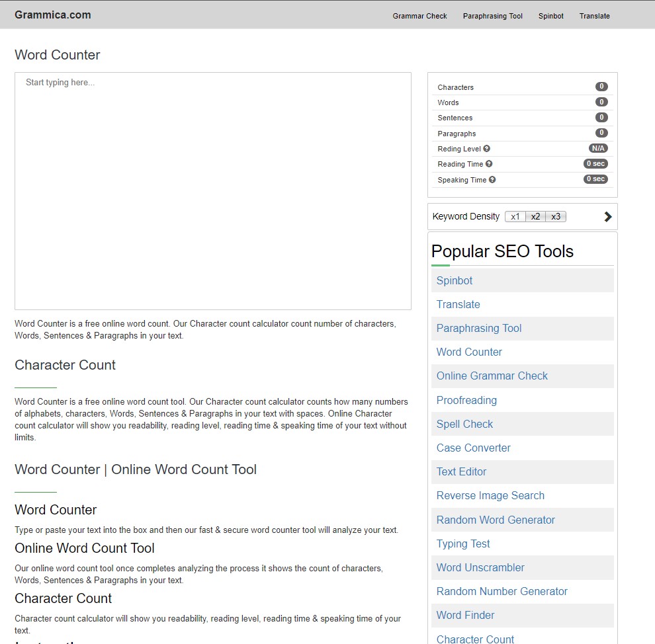Open the Reverse Image Search sidebar link
655x644 pixels.
490,496
